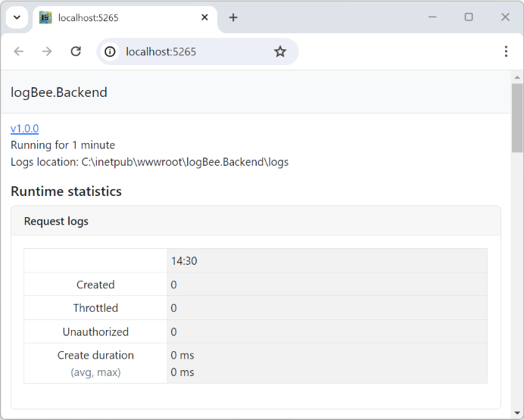
Task: Focus the address bar showing localhost:5265
Action: click(x=197, y=51)
